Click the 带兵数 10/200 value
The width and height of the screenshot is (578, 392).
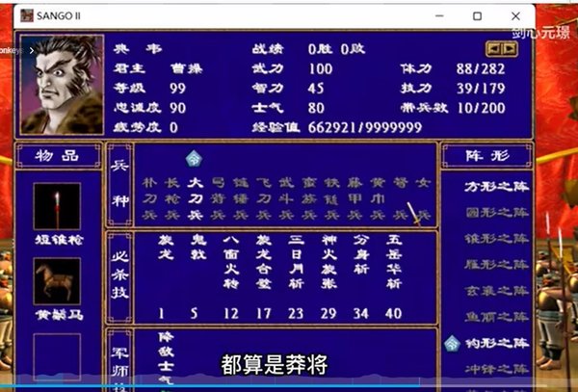[x=481, y=108]
